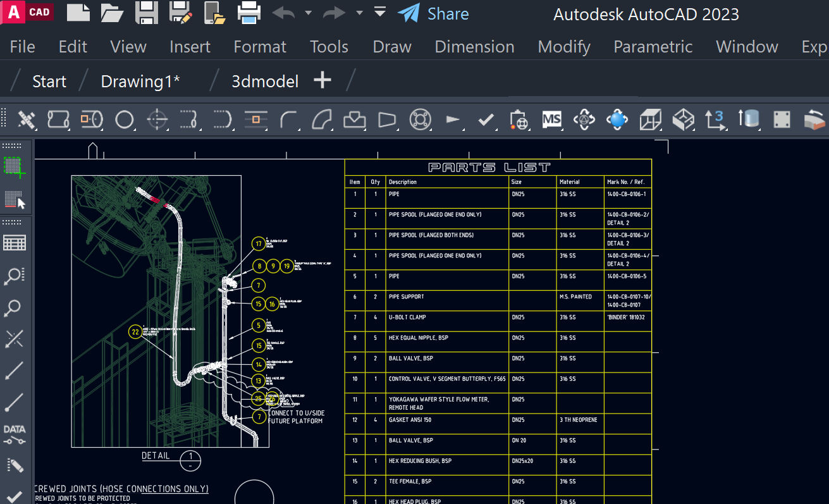Click the hatched select-with-cursor icon
This screenshot has width=829, height=504.
coord(14,200)
